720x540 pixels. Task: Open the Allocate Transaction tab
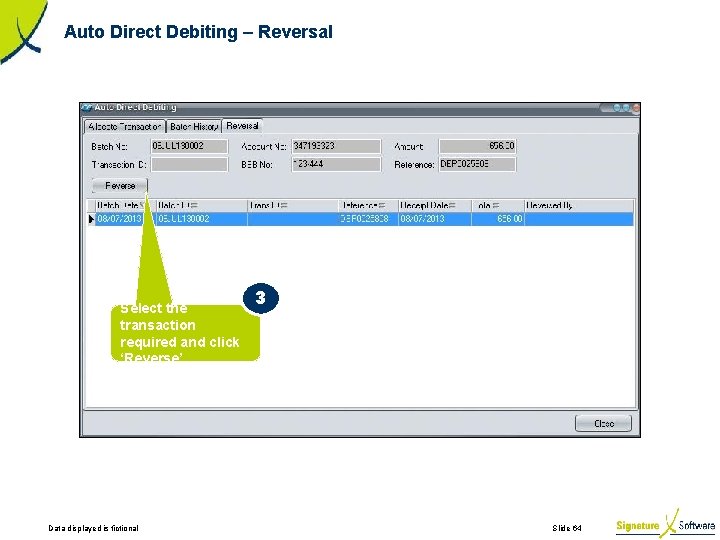[x=125, y=126]
